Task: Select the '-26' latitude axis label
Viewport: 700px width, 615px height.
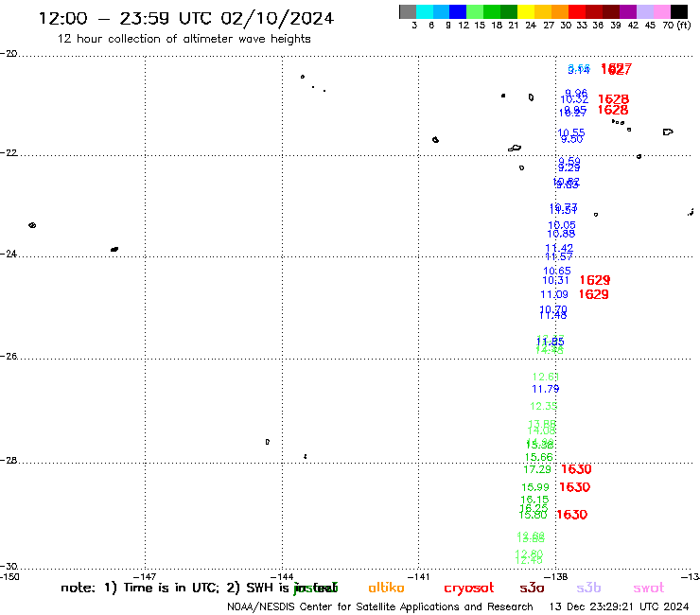Action: coord(9,357)
